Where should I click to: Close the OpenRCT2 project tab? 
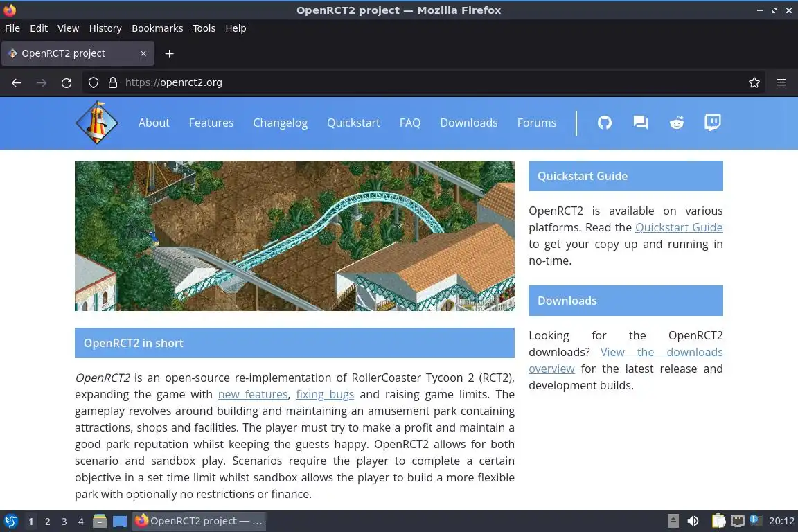pyautogui.click(x=143, y=53)
